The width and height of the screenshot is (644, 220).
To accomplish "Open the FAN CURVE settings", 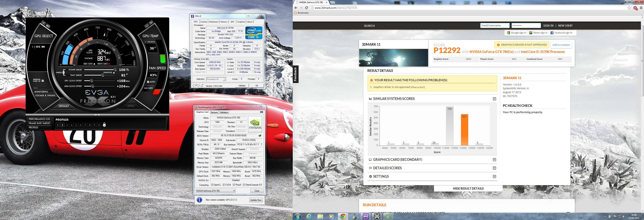I will point(149,88).
